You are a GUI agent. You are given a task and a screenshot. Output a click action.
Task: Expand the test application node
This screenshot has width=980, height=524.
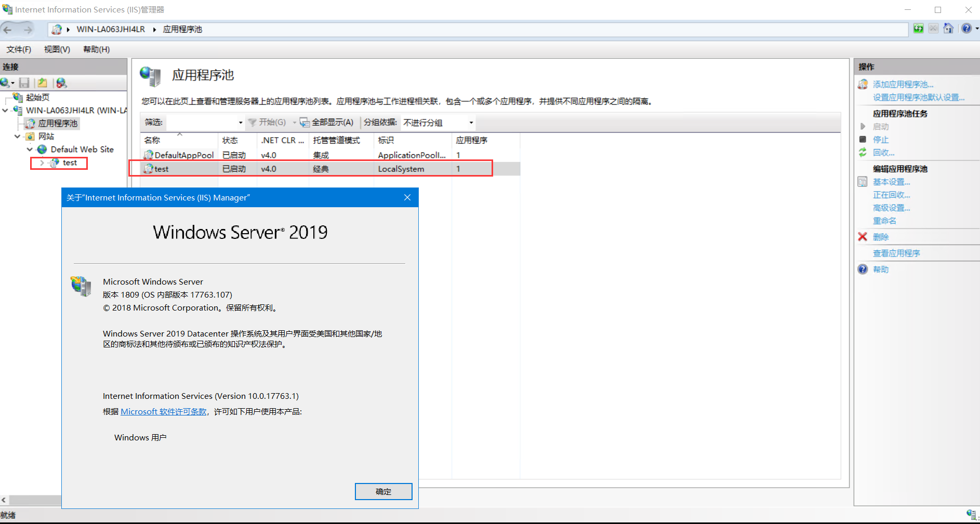(x=42, y=163)
